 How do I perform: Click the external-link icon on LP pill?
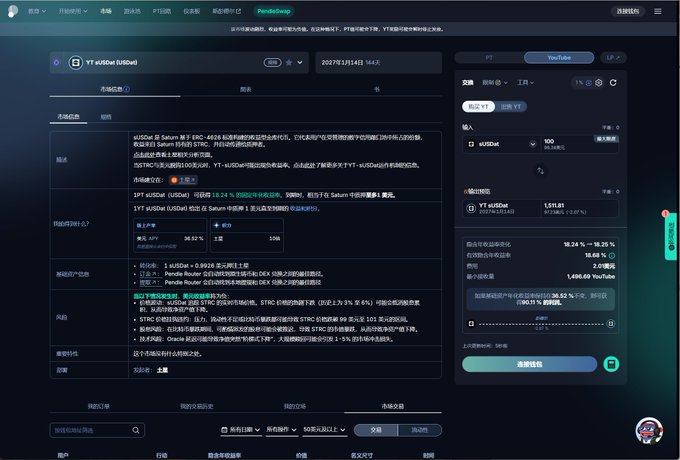tap(618, 58)
